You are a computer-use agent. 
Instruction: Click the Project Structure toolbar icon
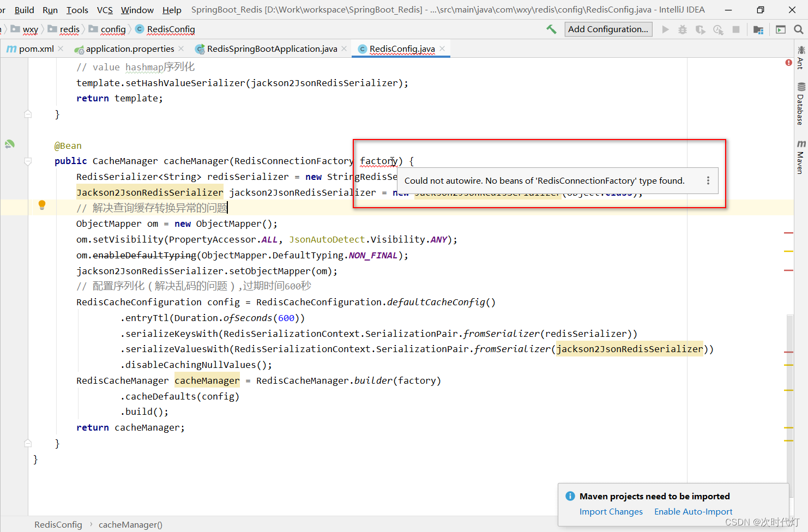(x=758, y=29)
